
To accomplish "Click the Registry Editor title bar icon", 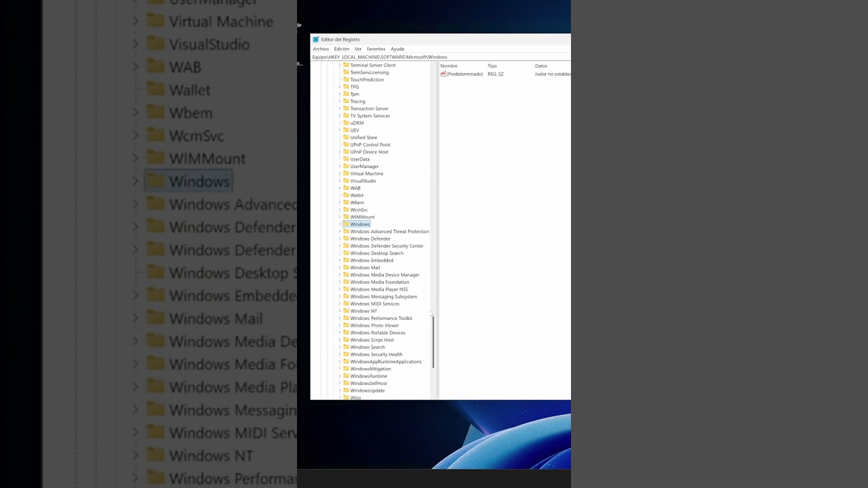I will point(316,39).
